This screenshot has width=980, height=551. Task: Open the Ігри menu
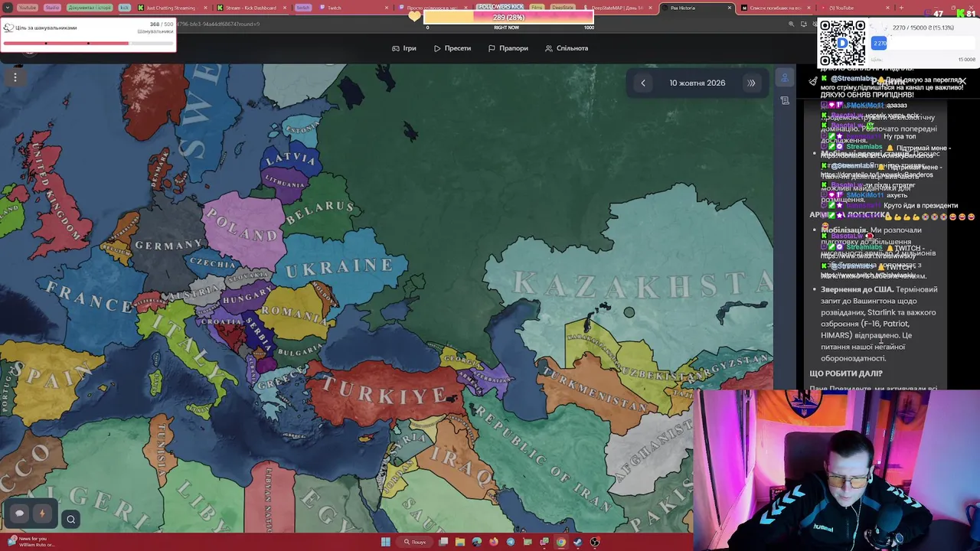[x=404, y=48]
